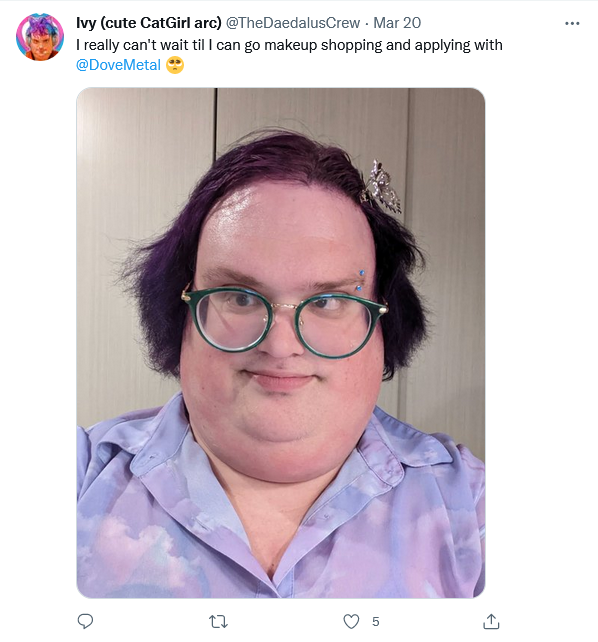Screen dimensions: 598x642
Task: Visit the @TheDaedalusCrew handle
Action: [293, 23]
